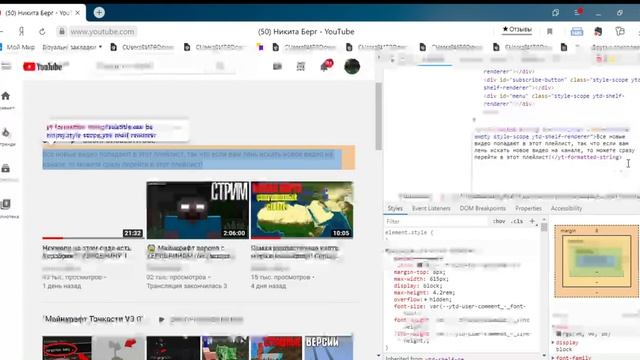Open the Library icon in the sidebar
This screenshot has width=640, height=360.
point(6,204)
